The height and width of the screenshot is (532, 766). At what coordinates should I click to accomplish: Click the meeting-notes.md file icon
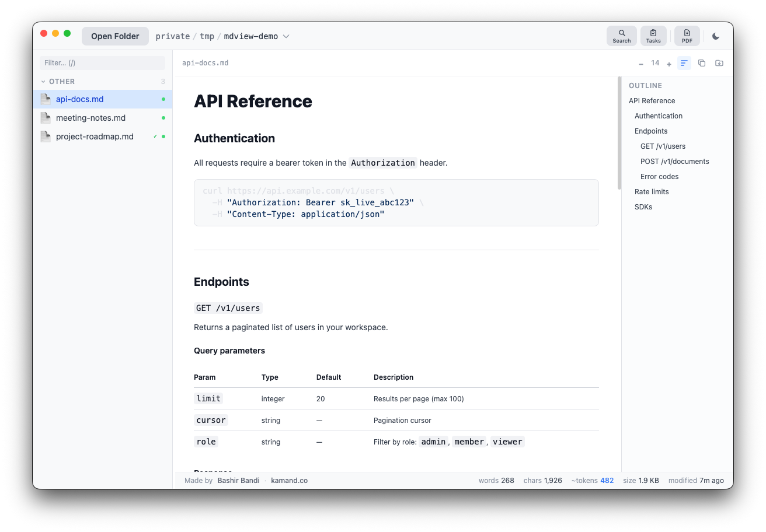46,118
